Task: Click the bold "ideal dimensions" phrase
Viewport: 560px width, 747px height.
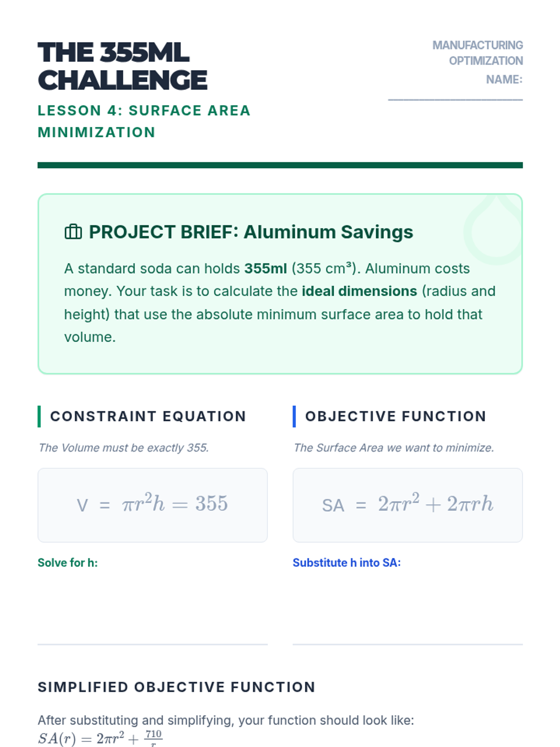Action: point(359,291)
